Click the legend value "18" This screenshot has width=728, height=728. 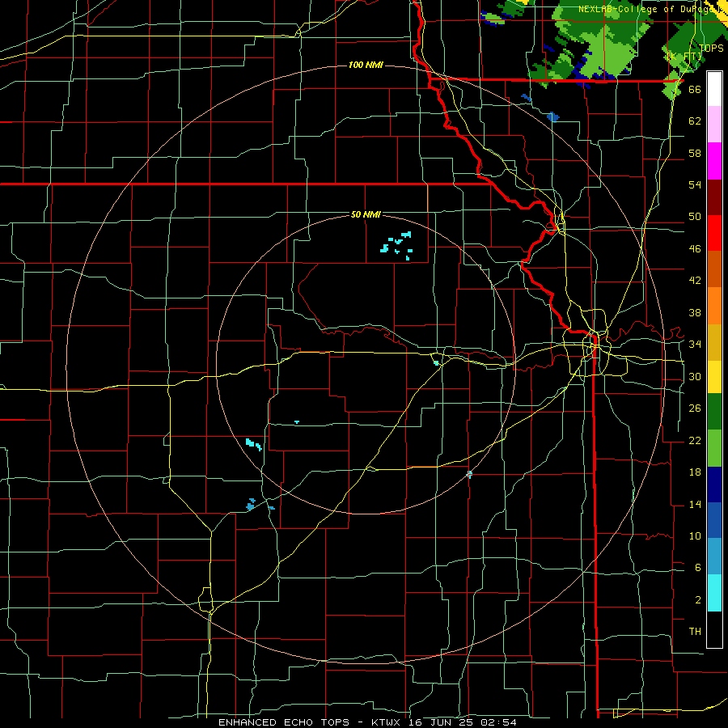coord(695,472)
